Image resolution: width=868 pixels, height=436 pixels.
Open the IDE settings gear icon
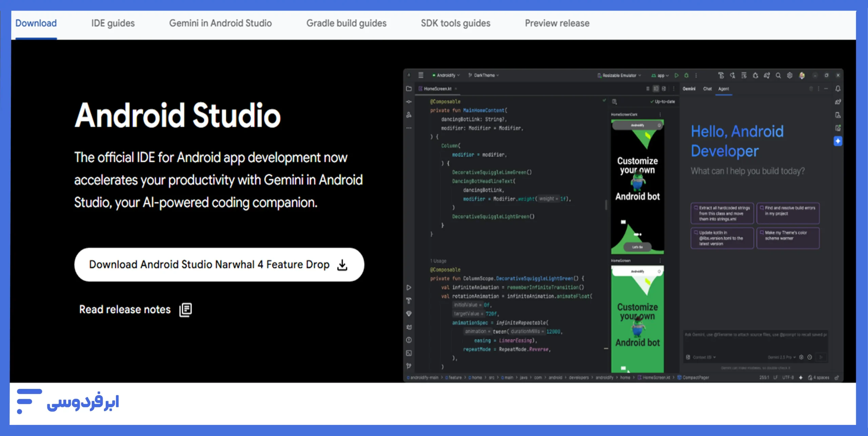790,75
